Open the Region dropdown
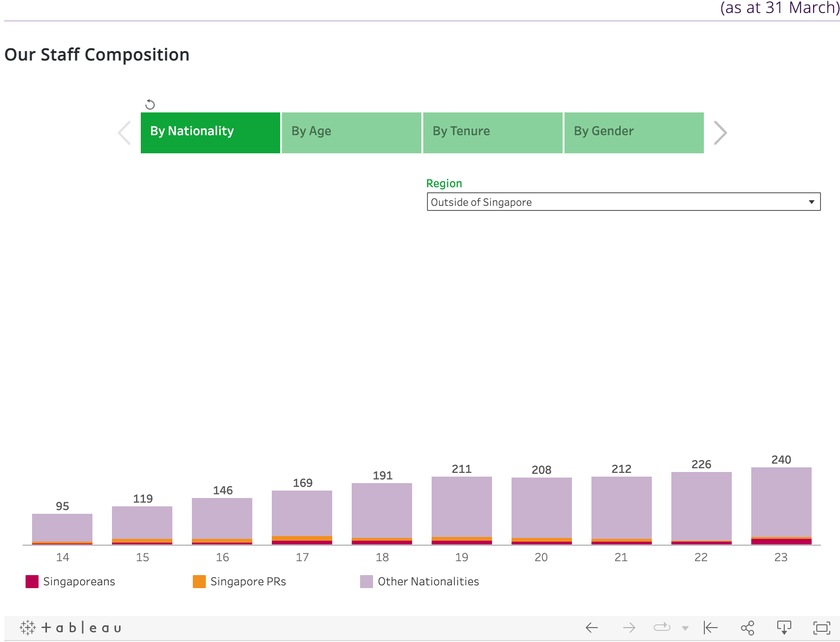Image resolution: width=840 pixels, height=642 pixels. coord(623,202)
